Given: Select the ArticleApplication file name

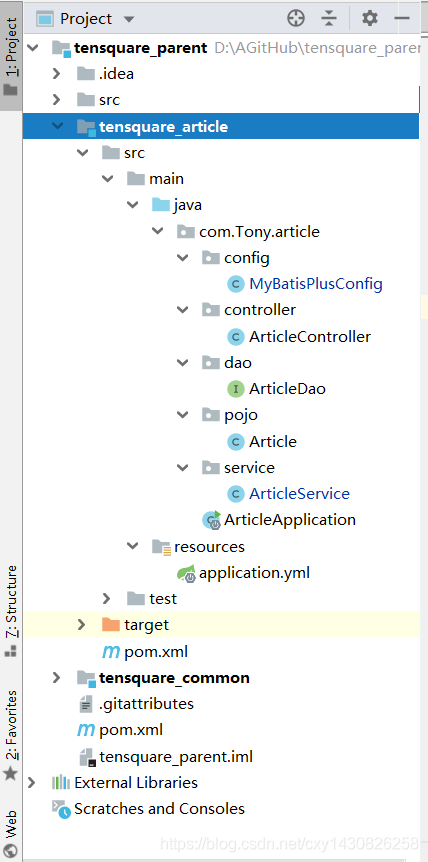Looking at the screenshot, I should pos(290,520).
